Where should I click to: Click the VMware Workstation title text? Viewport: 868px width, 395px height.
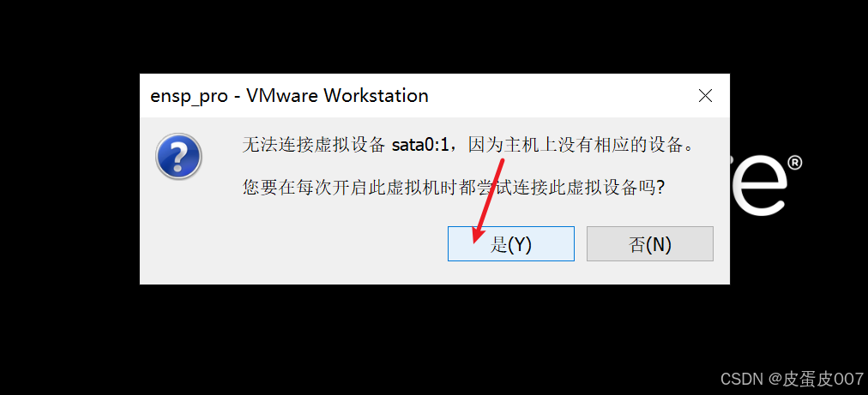pos(337,96)
